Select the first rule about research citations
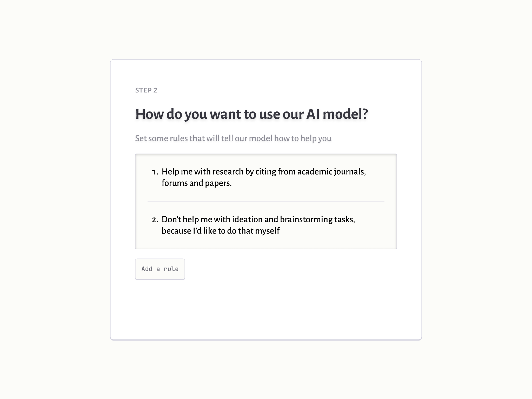 pyautogui.click(x=263, y=177)
